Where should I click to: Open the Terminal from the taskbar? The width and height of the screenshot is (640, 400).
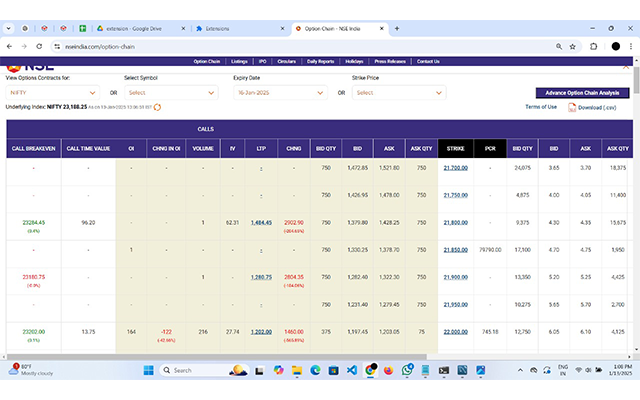click(x=444, y=370)
